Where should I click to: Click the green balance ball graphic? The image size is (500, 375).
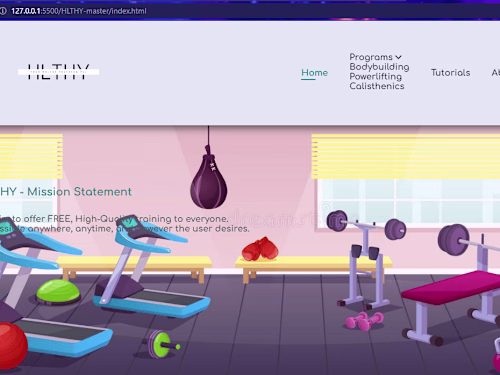coord(58,292)
